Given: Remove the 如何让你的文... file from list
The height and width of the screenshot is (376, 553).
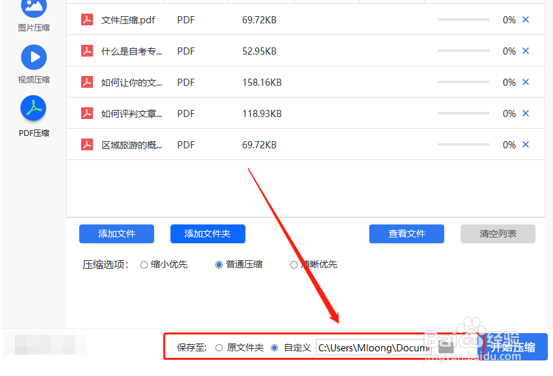Looking at the screenshot, I should pyautogui.click(x=525, y=82).
